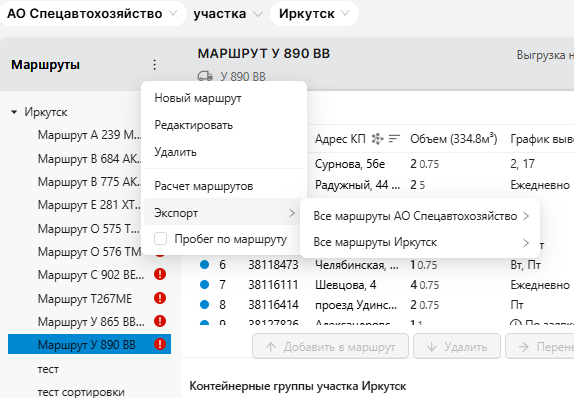Collapse the Иркутск tree node
Screen dimensions: 574x398
[14, 112]
